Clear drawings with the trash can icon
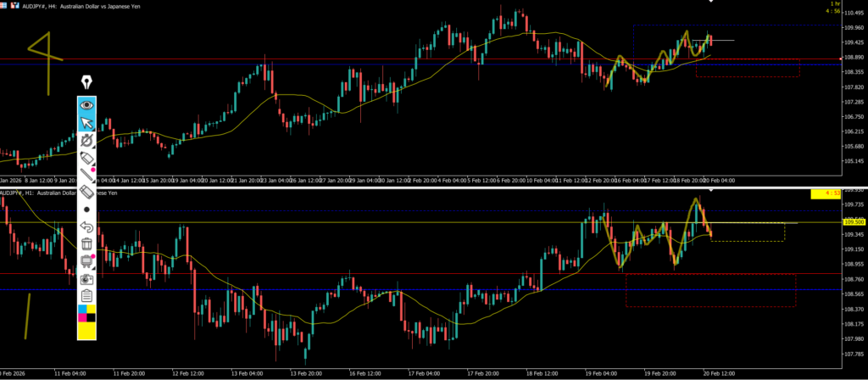868x380 pixels. click(86, 243)
